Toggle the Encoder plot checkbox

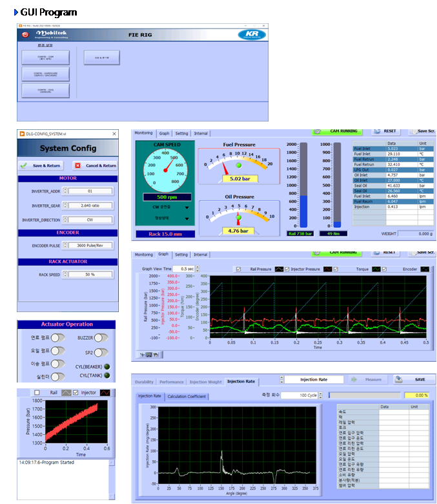[384, 269]
